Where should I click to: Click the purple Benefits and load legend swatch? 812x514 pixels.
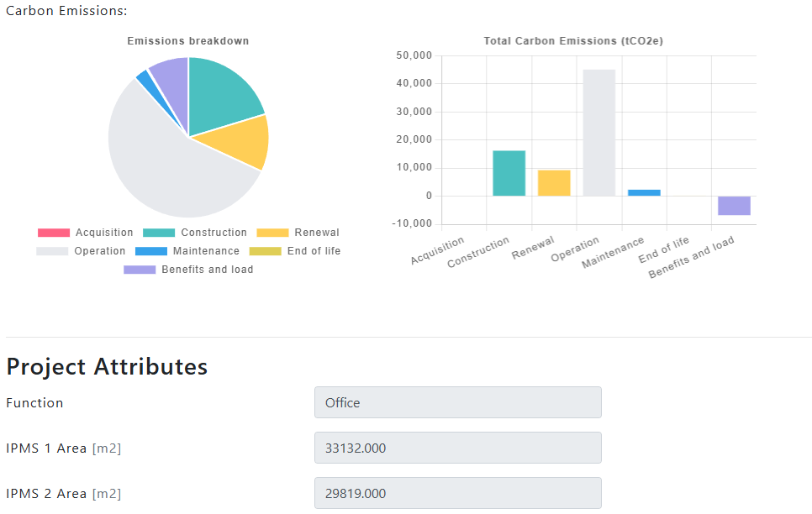pos(139,269)
